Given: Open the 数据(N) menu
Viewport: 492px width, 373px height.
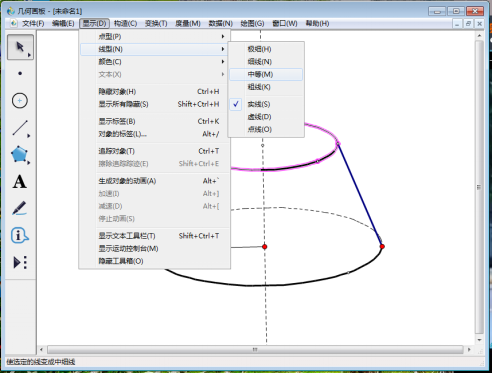Looking at the screenshot, I should [220, 24].
